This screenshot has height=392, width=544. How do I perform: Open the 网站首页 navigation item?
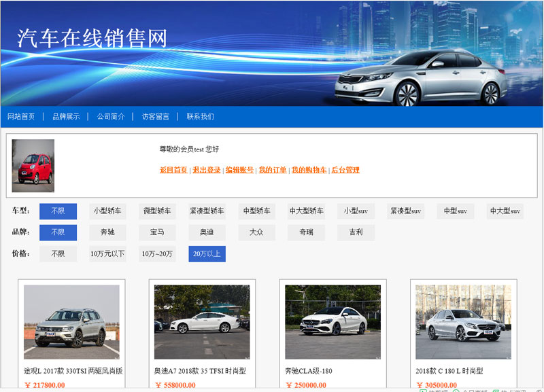point(21,116)
